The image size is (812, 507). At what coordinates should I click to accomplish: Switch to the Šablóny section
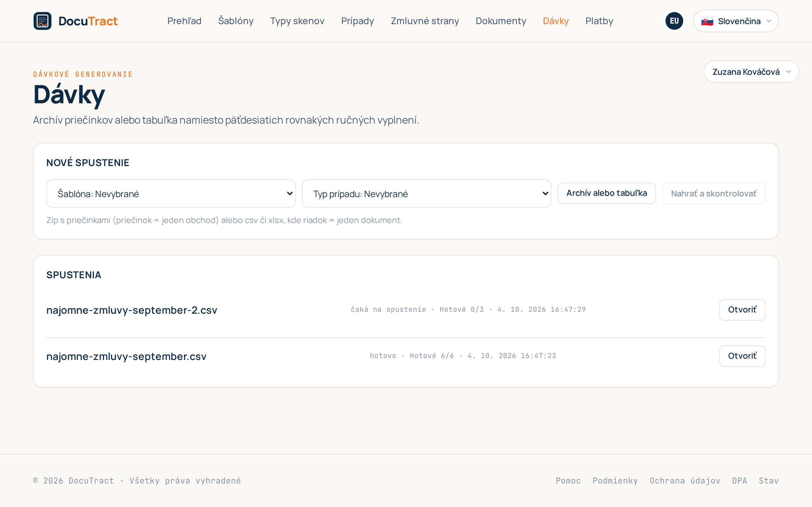tap(236, 21)
